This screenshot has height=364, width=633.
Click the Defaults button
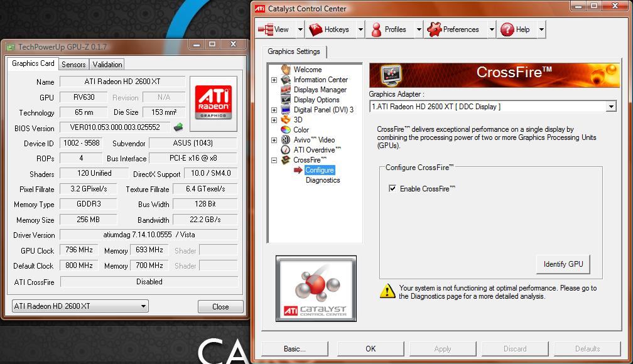point(587,349)
